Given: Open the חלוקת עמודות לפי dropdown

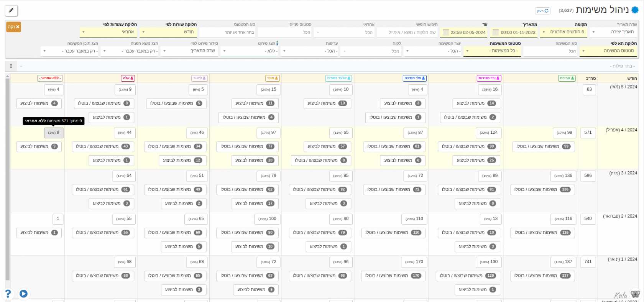Looking at the screenshot, I should (x=108, y=32).
